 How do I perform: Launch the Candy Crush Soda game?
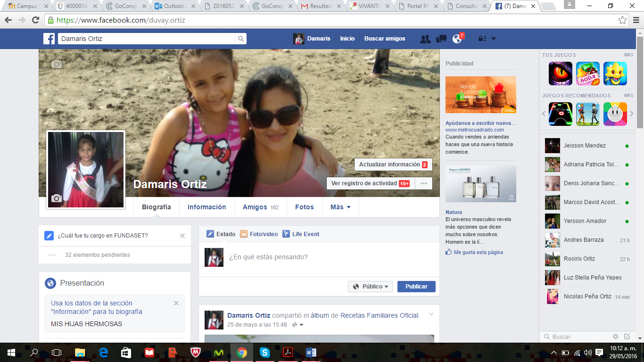click(588, 74)
